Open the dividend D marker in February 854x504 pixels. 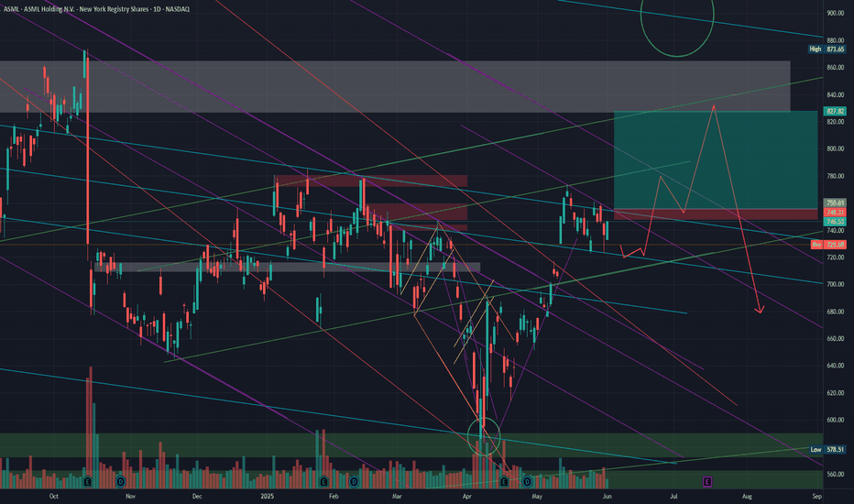tap(354, 482)
